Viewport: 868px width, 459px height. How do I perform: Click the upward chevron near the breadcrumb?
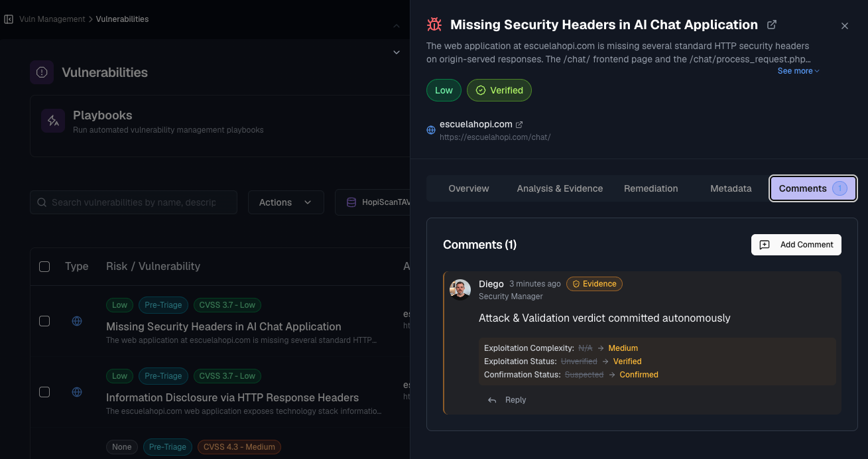pyautogui.click(x=397, y=26)
